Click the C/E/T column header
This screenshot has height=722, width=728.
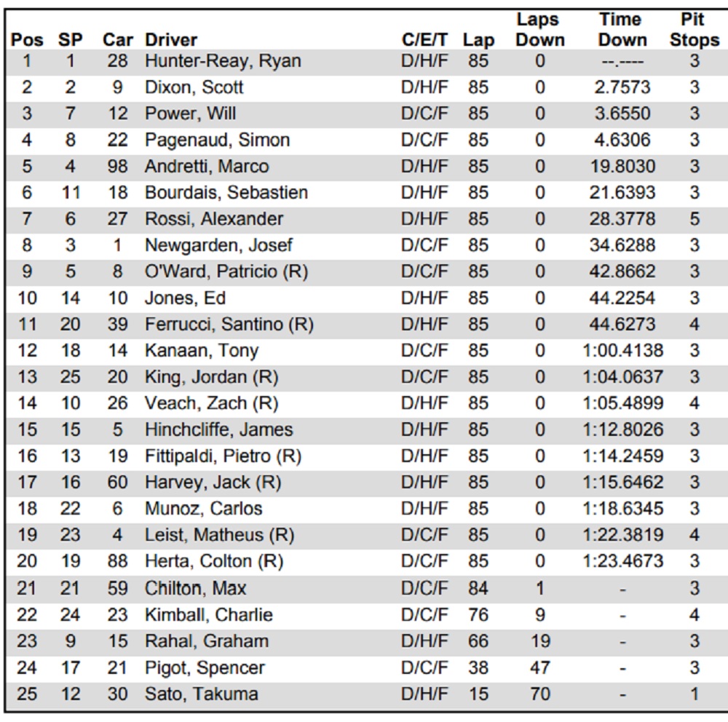click(x=424, y=40)
